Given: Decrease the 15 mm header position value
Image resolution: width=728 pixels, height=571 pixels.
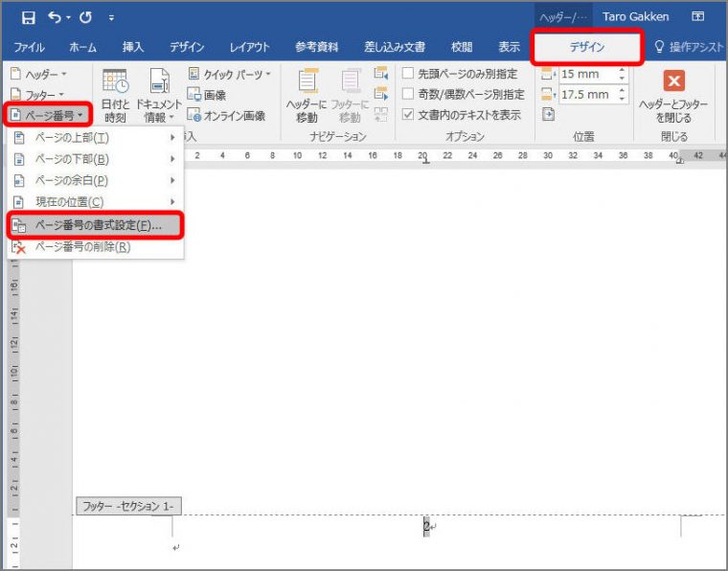Looking at the screenshot, I should (622, 78).
